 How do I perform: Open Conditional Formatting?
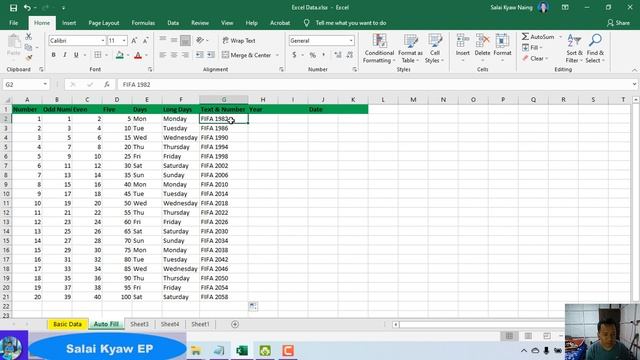(379, 49)
